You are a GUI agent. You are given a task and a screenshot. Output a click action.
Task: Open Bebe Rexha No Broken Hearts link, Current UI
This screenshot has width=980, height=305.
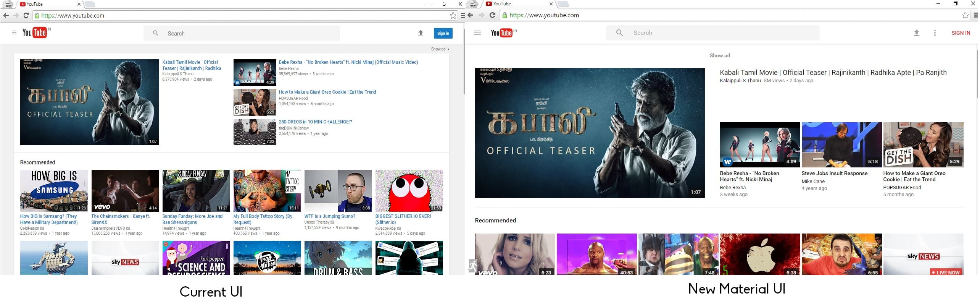coord(348,62)
